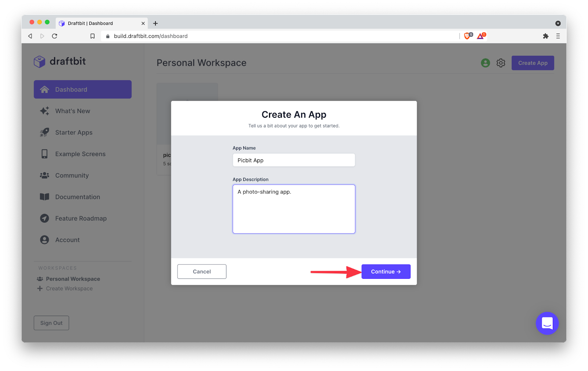Image resolution: width=588 pixels, height=371 pixels.
Task: Click the App Name input field
Action: [294, 160]
